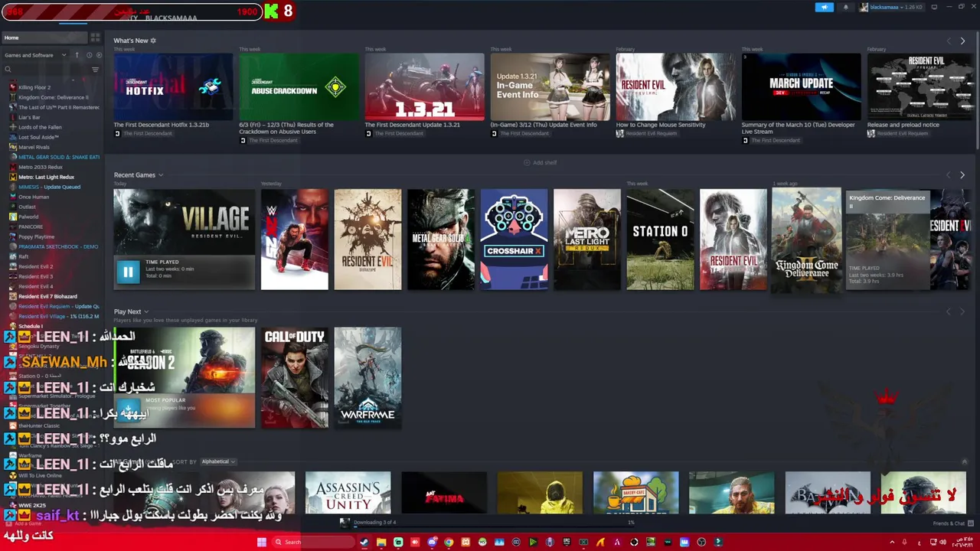Open the Games and Software filter dropdown
Viewport: 980px width, 551px height.
click(35, 55)
